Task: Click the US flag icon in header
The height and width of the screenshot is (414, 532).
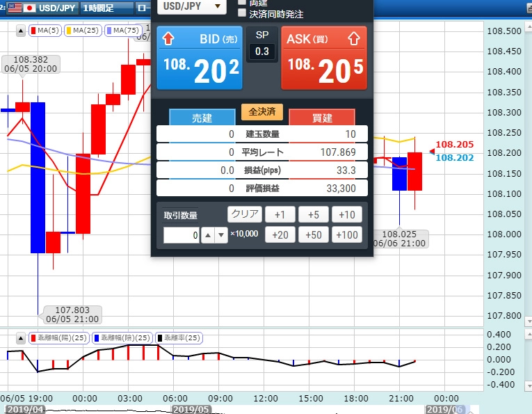Action: 15,8
